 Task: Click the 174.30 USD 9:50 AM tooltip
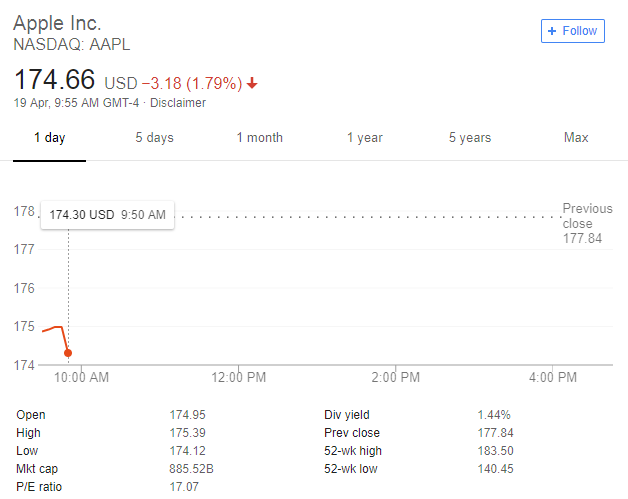pyautogui.click(x=107, y=215)
